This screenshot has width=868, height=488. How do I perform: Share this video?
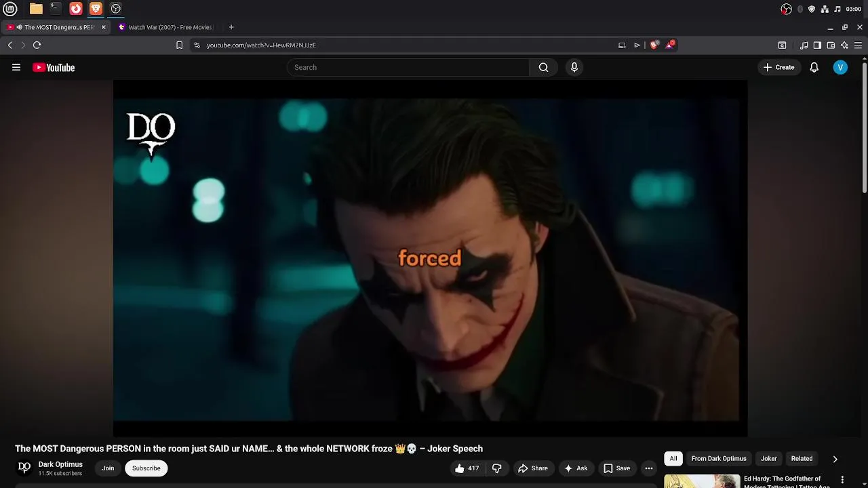pos(533,468)
